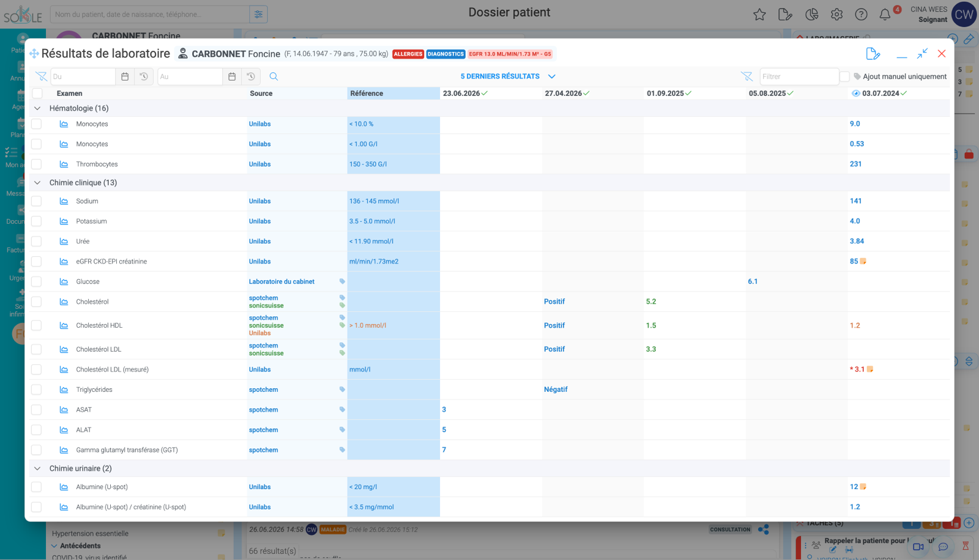Open the '5 derniers résultats' dropdown

[508, 76]
